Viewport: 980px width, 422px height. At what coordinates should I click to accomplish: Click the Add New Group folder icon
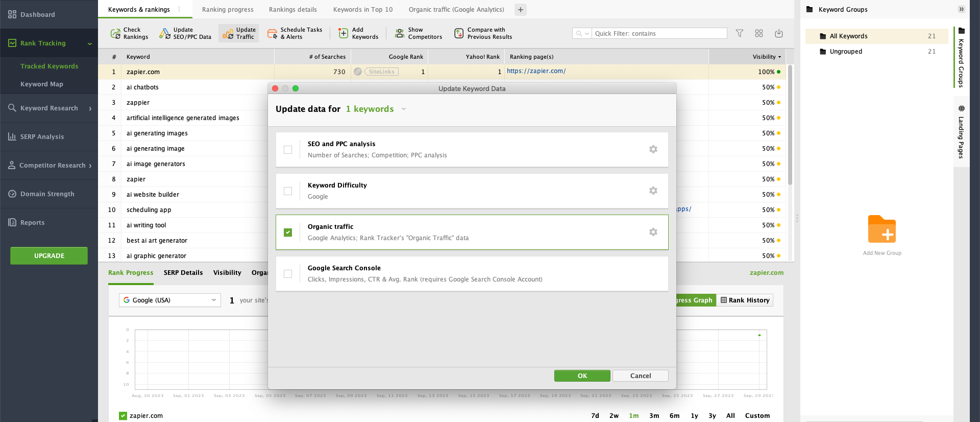point(882,229)
